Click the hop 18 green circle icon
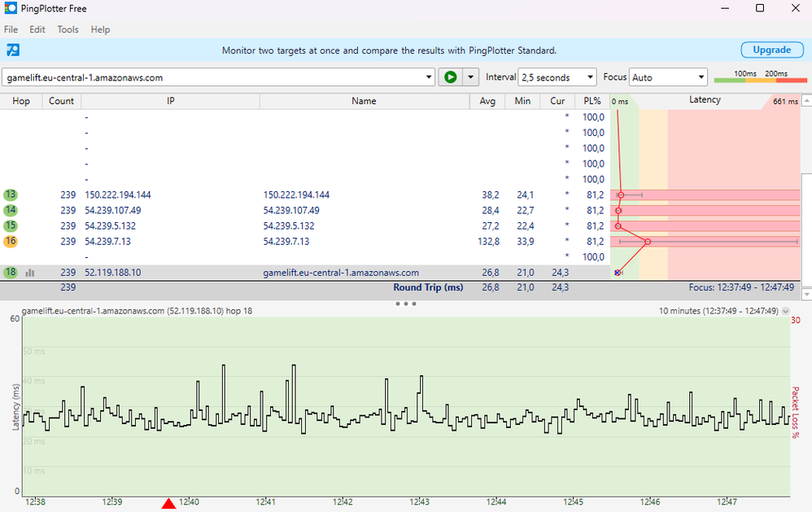This screenshot has width=812, height=512. pyautogui.click(x=11, y=273)
